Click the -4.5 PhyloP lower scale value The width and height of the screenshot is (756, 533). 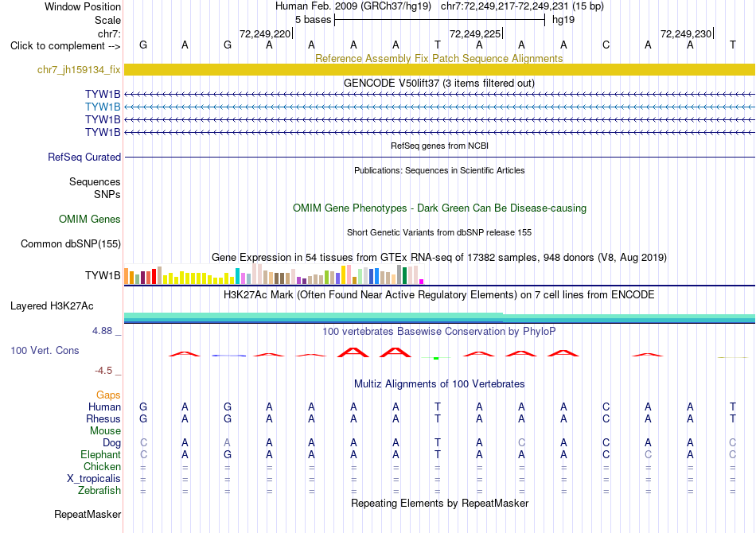[x=103, y=371]
